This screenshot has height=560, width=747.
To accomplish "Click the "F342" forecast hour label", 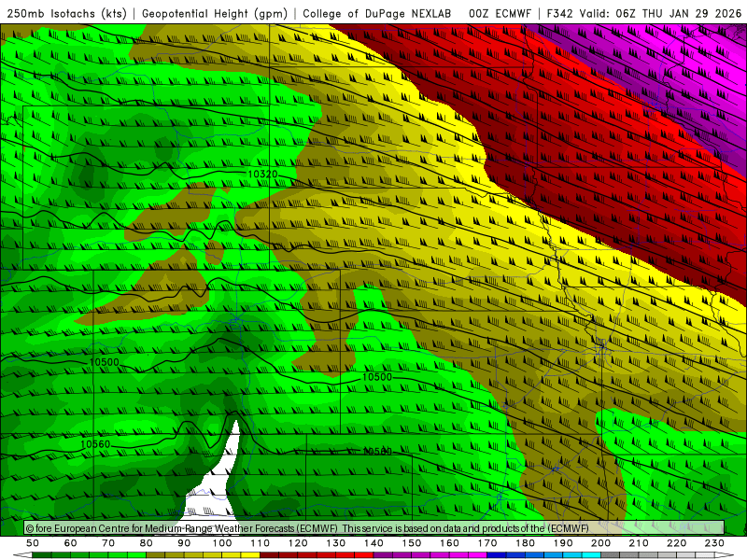I will click(x=559, y=13).
